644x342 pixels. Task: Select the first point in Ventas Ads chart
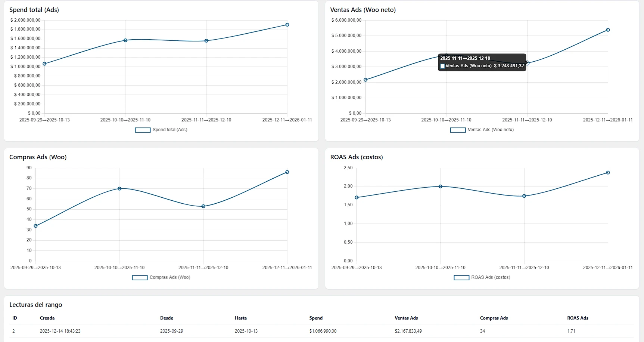pyautogui.click(x=365, y=80)
